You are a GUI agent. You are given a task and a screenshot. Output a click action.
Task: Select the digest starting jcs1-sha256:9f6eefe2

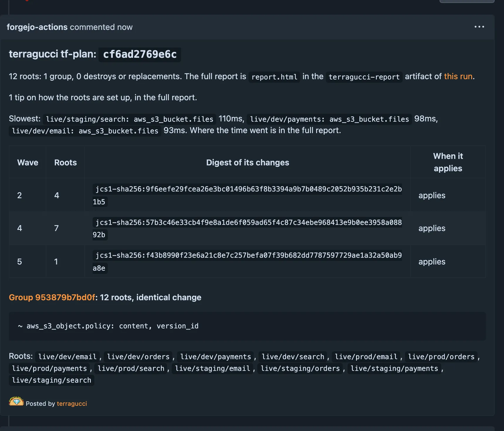[x=247, y=195]
